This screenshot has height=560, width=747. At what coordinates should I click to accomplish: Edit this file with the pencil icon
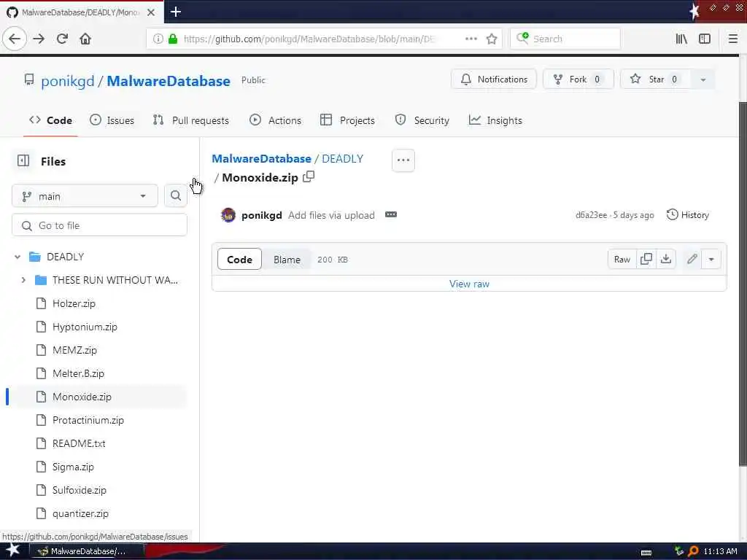point(692,259)
